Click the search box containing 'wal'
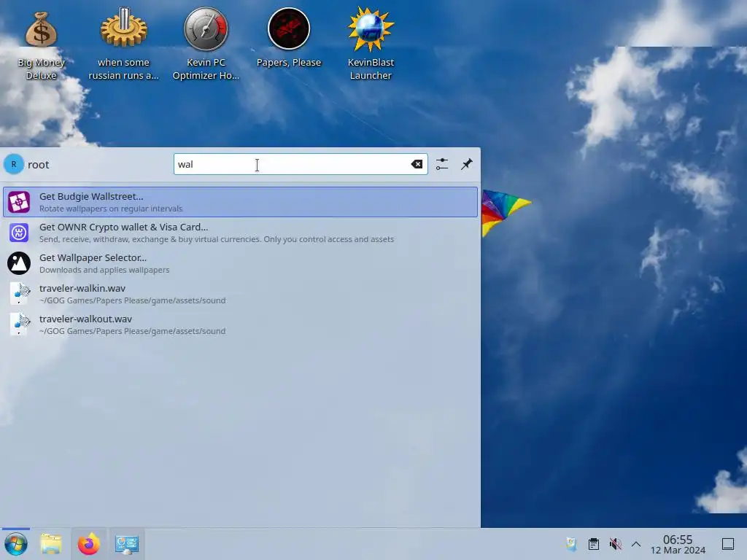 pyautogui.click(x=301, y=164)
